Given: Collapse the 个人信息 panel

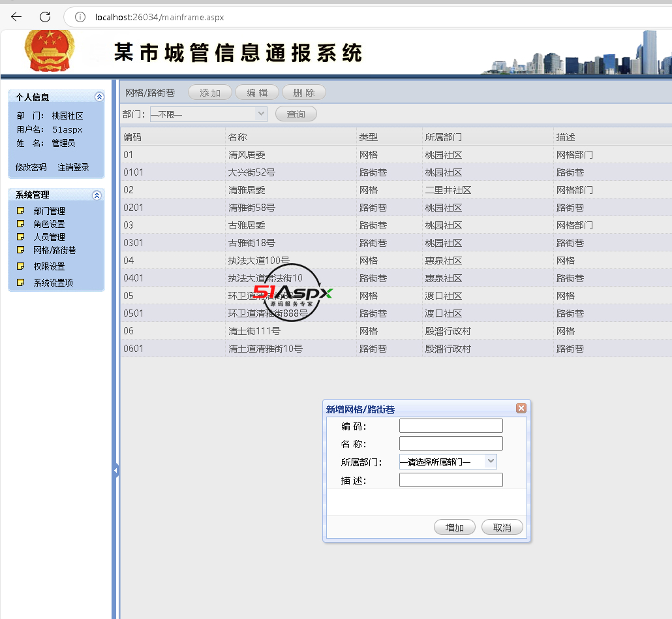Looking at the screenshot, I should [x=99, y=97].
